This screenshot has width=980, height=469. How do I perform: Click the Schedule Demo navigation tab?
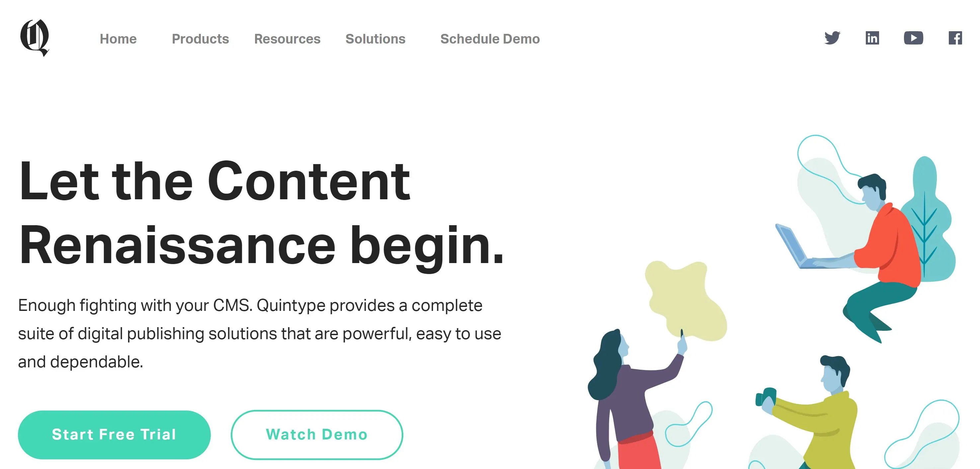[x=491, y=39]
